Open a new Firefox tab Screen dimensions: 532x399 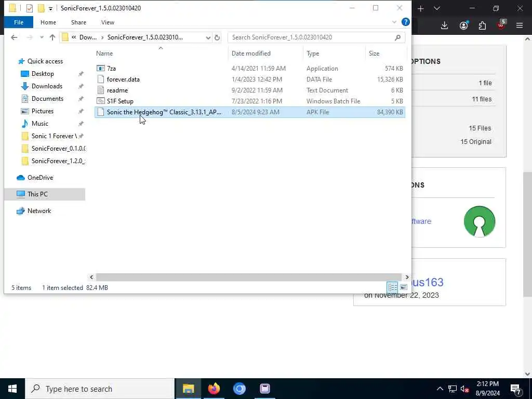[421, 9]
